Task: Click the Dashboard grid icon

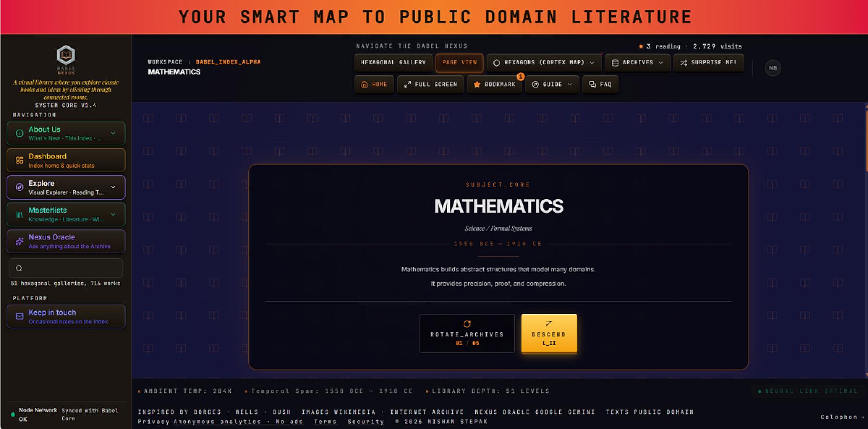Action: 20,160
